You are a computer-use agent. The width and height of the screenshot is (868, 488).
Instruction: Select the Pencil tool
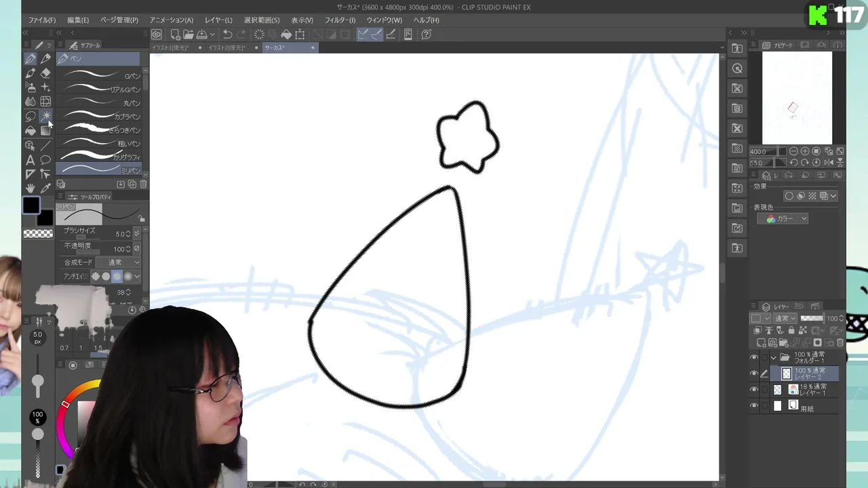pos(45,59)
